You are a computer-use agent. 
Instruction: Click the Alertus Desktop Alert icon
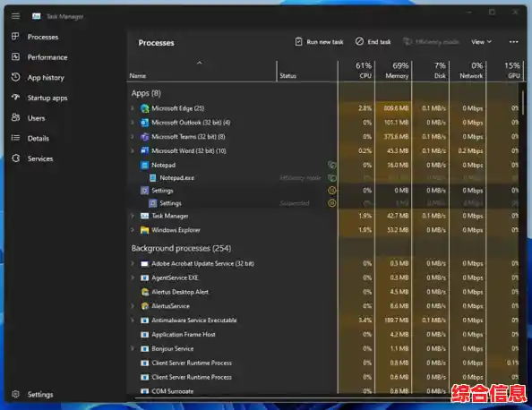pos(145,292)
